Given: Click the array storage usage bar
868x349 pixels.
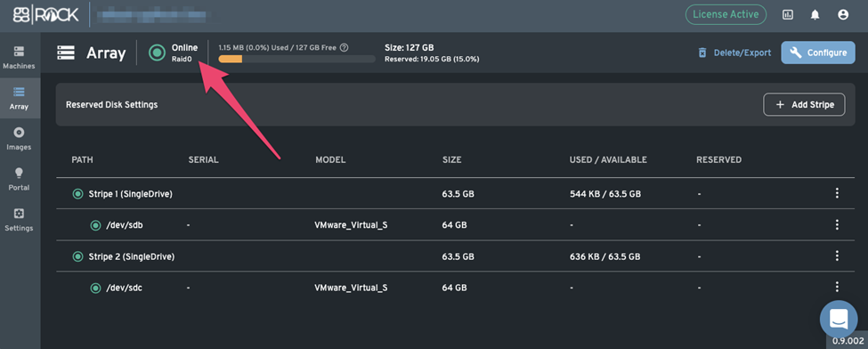Looking at the screenshot, I should 296,59.
